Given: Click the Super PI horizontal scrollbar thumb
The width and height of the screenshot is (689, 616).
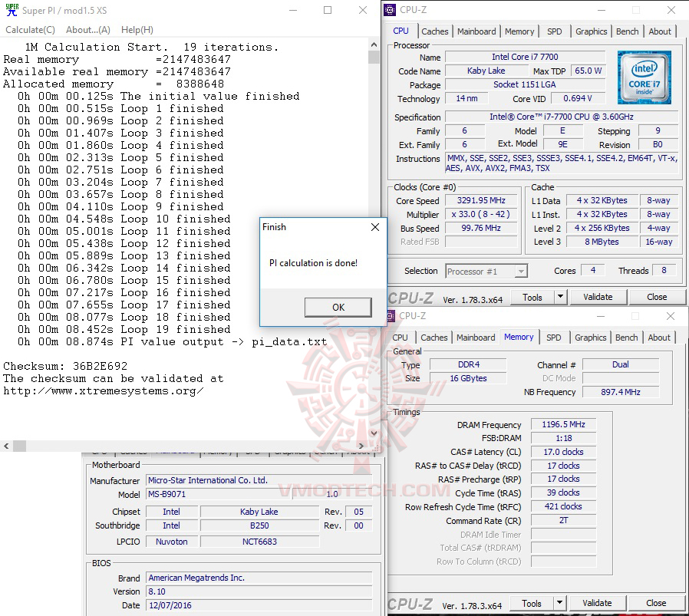Looking at the screenshot, I should tap(19, 446).
